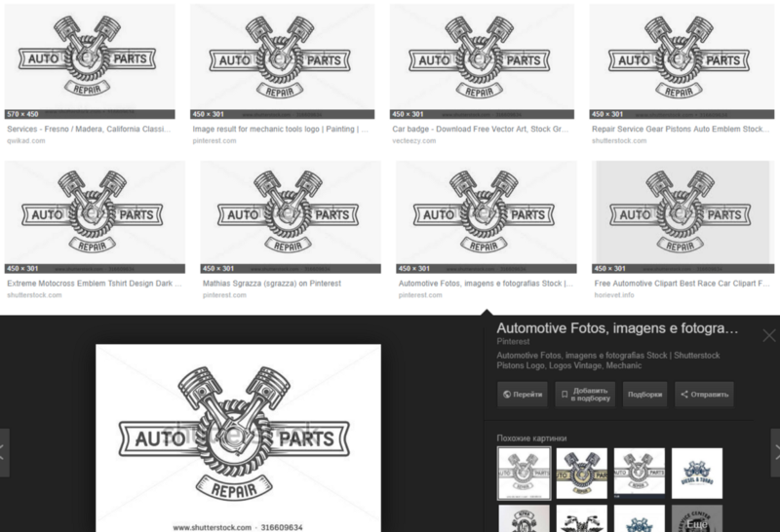Select the Diesel & Turbo similar image
Image resolution: width=780 pixels, height=532 pixels.
pyautogui.click(x=696, y=473)
